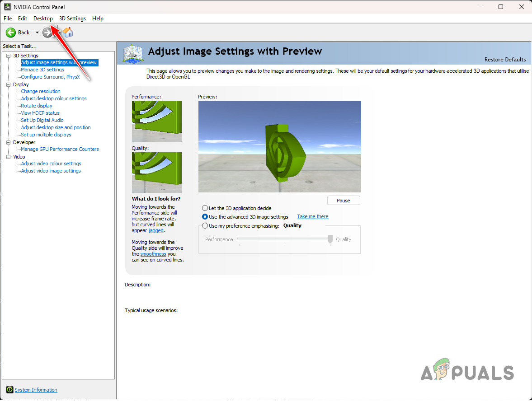Open the Desktop menu
This screenshot has width=532, height=402.
(x=43, y=19)
